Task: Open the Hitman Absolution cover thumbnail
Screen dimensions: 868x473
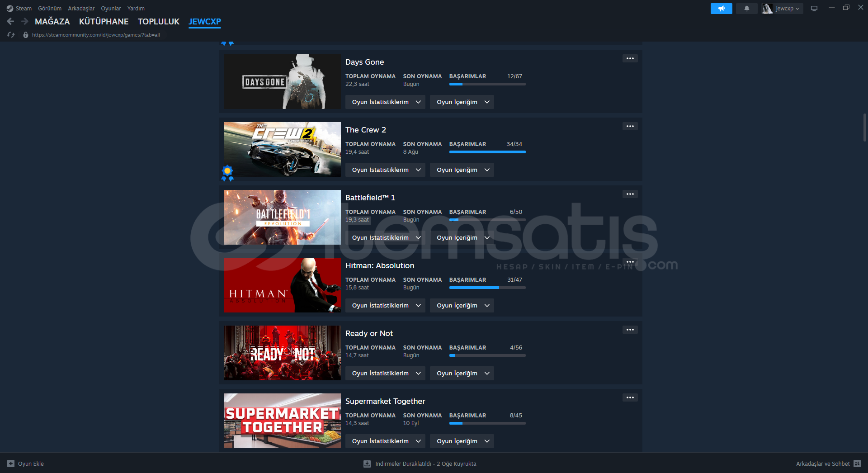Action: click(282, 285)
